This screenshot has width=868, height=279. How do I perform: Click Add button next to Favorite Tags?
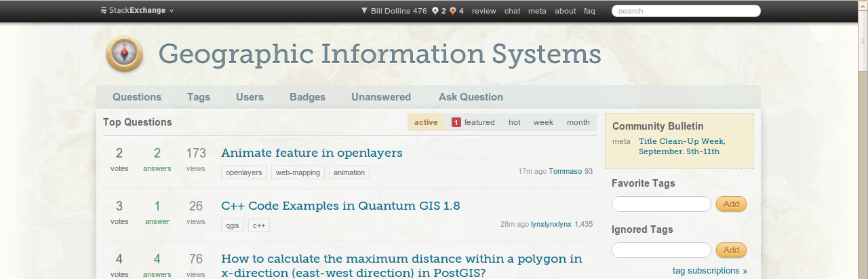pos(731,204)
